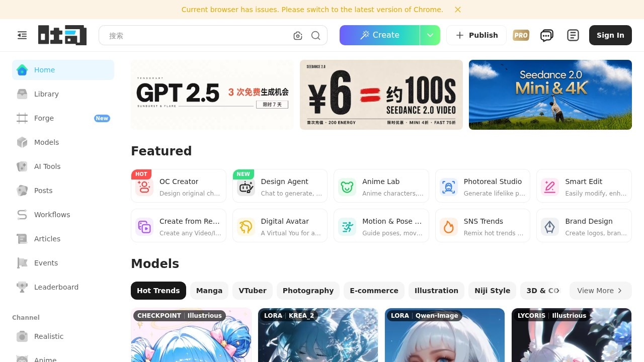Click the Publish button
The image size is (644, 362).
point(476,35)
